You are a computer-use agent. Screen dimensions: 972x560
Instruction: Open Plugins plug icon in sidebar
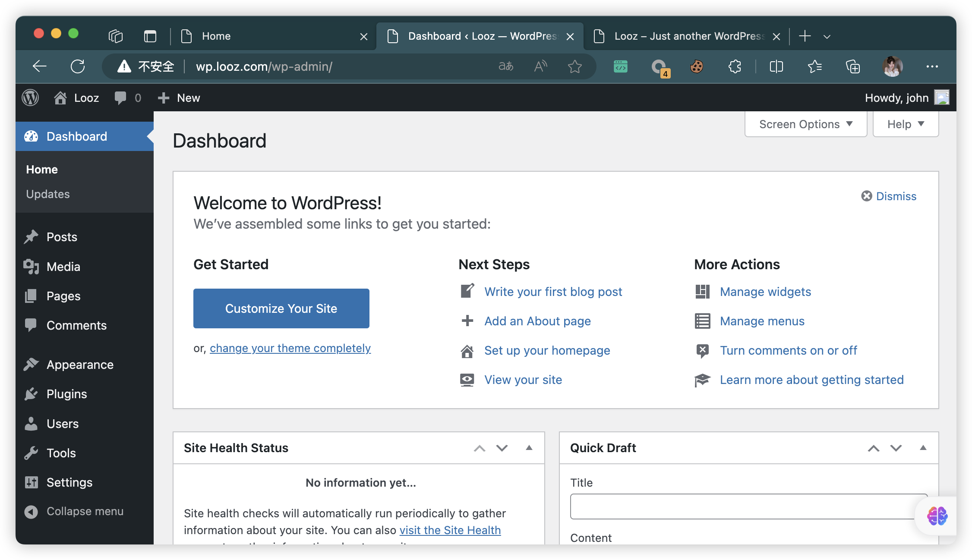pyautogui.click(x=31, y=394)
